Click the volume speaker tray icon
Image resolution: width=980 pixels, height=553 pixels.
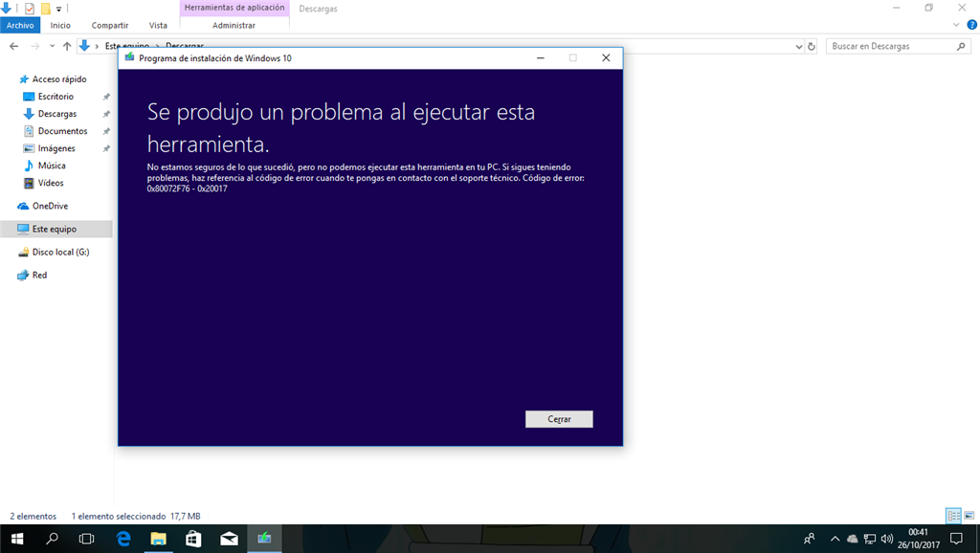coord(886,539)
